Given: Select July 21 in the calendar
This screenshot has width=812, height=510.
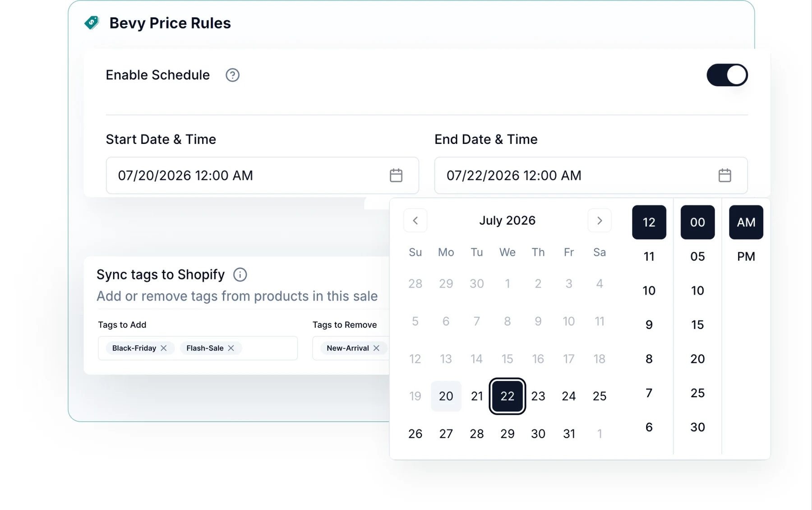Looking at the screenshot, I should coord(477,396).
